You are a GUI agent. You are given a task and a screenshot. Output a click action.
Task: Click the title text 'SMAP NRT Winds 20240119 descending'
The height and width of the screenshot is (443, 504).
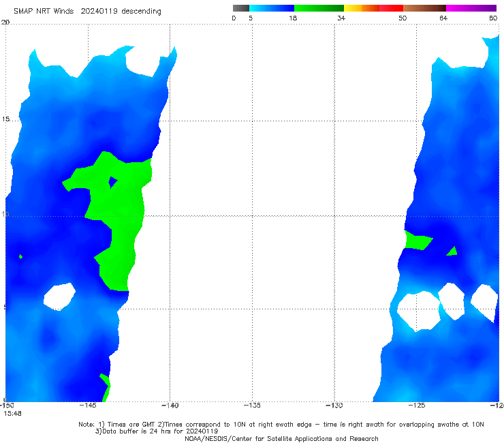[x=87, y=12]
